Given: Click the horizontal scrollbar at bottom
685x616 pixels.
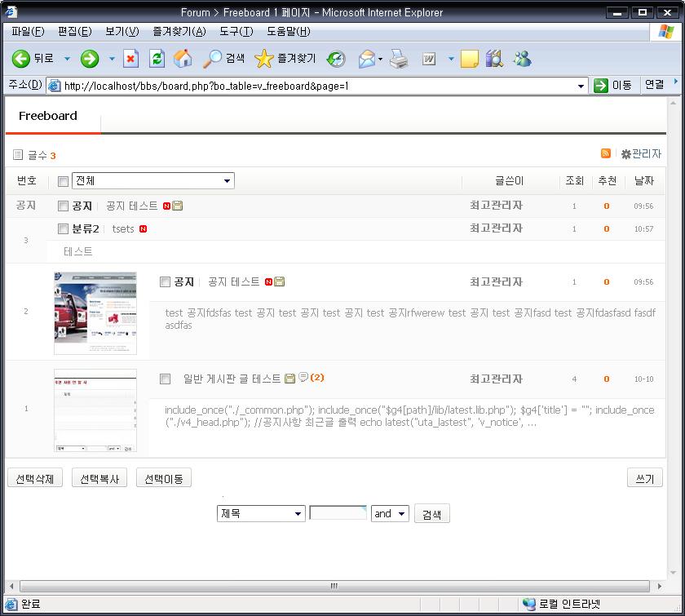Looking at the screenshot, I should point(334,586).
